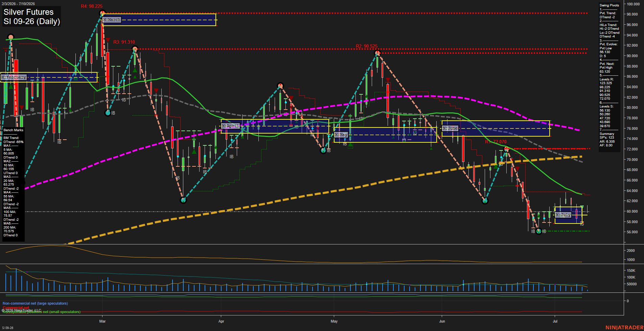Screen dimensions: 644x331
Task: Select the 'M:June' monthly range label
Action: (450, 128)
